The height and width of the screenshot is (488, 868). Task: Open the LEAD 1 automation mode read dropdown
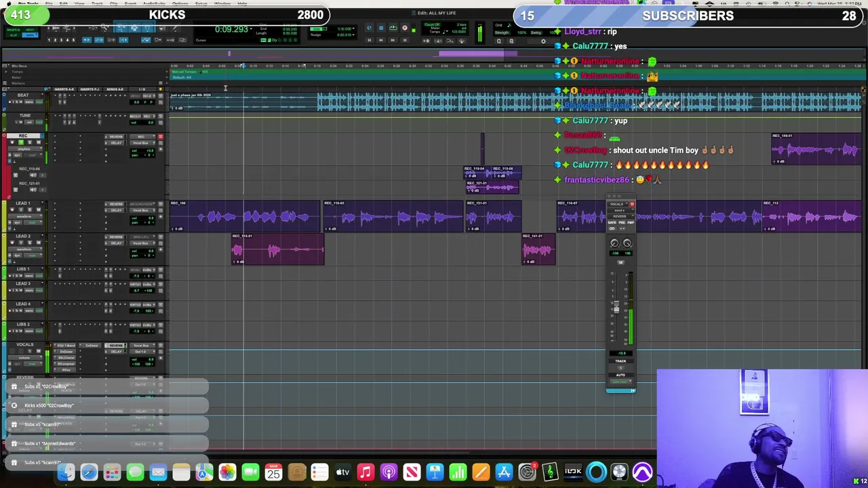click(33, 222)
